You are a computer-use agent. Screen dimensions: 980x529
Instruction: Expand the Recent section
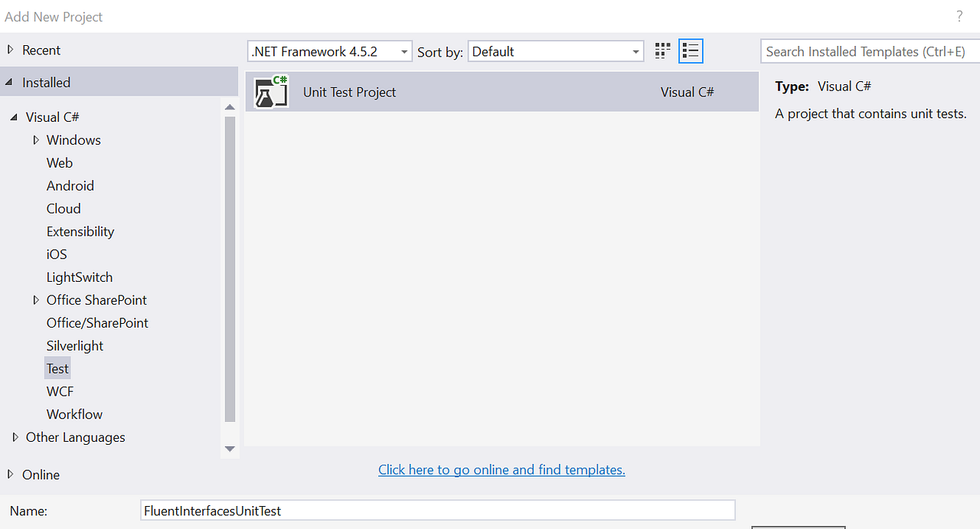tap(9, 49)
